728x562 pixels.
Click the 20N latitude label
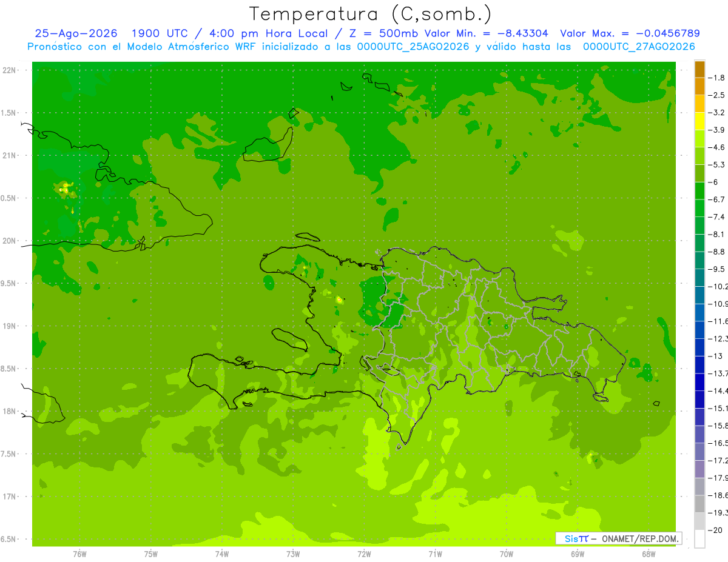point(10,241)
